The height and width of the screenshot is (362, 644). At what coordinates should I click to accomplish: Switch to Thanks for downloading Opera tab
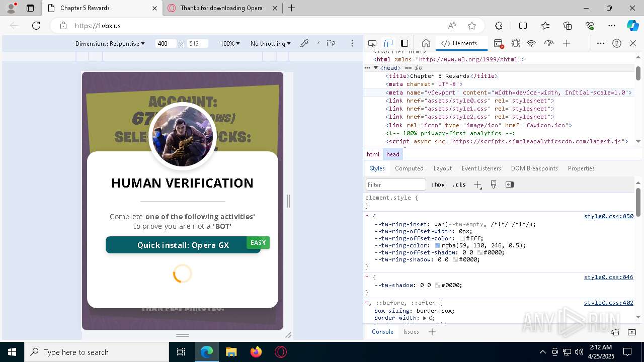[222, 8]
